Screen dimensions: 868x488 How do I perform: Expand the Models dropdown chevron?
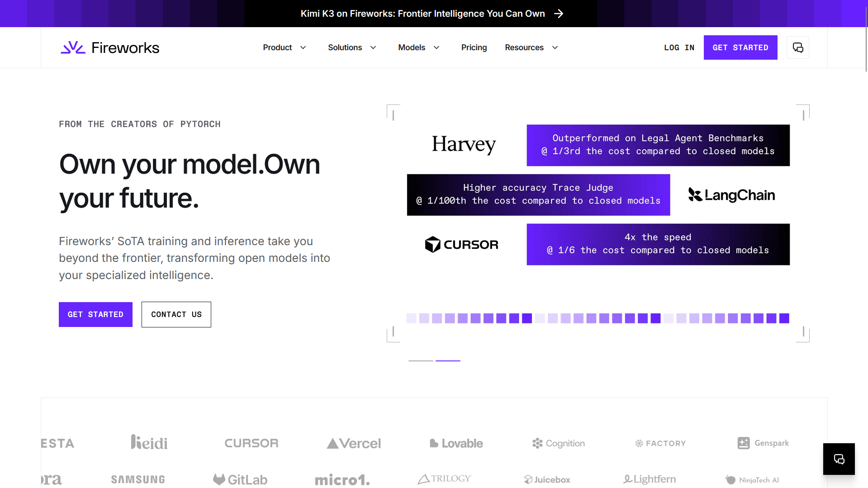point(436,47)
